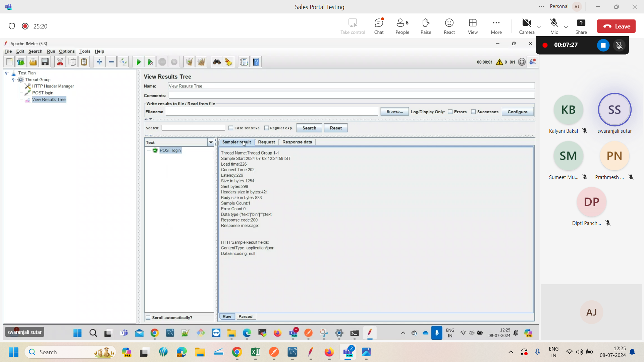Show hidden icons chevron in Windows system tray

coord(511,352)
